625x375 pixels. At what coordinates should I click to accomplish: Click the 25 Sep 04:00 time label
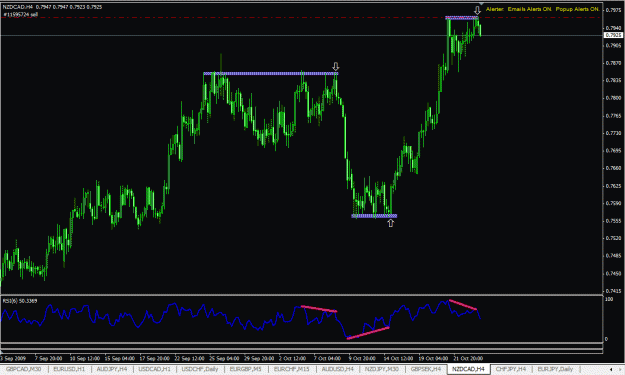[x=224, y=358]
